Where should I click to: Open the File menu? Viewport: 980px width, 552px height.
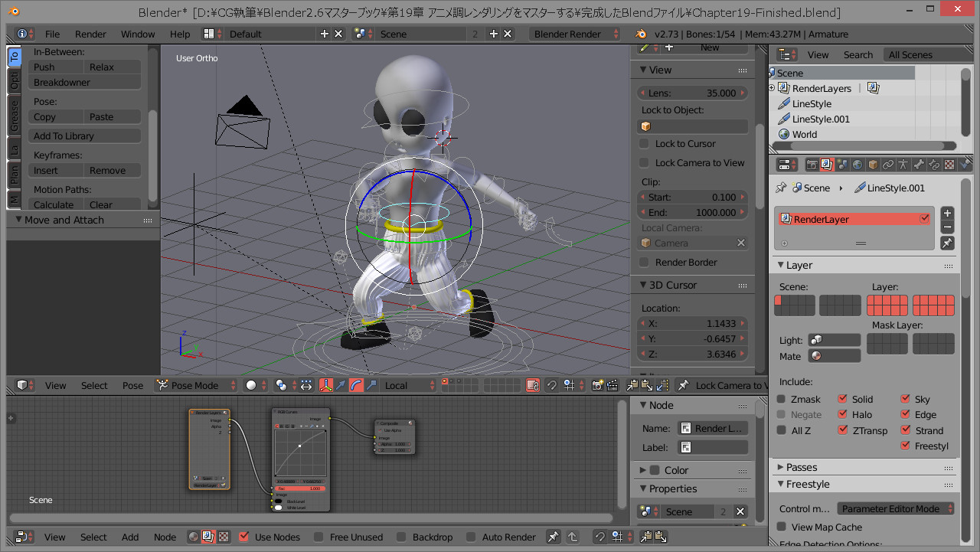tap(52, 34)
